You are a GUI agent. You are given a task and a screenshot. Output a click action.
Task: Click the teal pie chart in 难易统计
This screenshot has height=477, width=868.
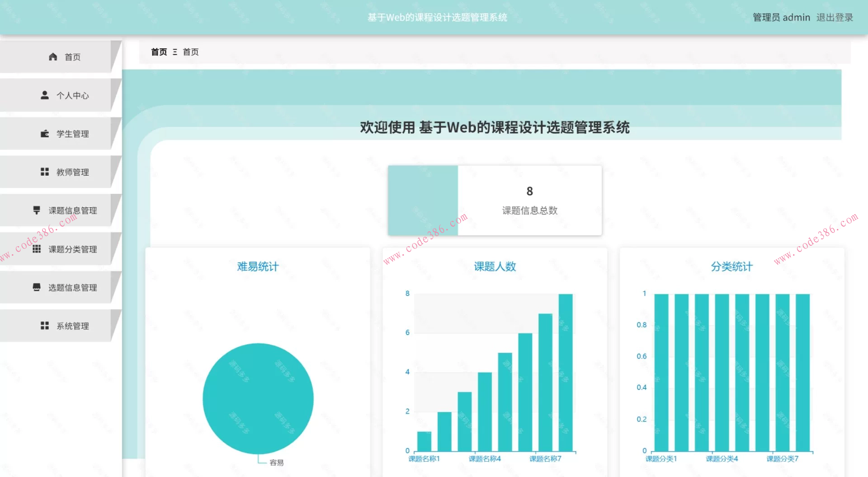coord(258,398)
